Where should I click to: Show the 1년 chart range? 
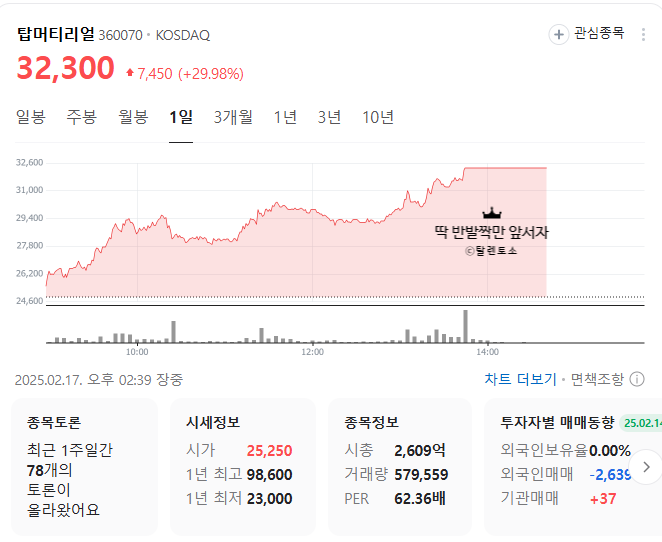click(x=286, y=117)
